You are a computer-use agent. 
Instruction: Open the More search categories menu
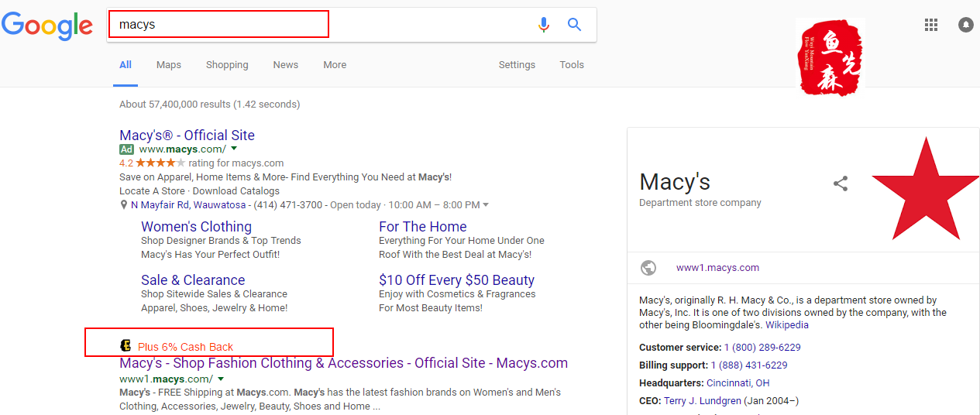pos(335,65)
